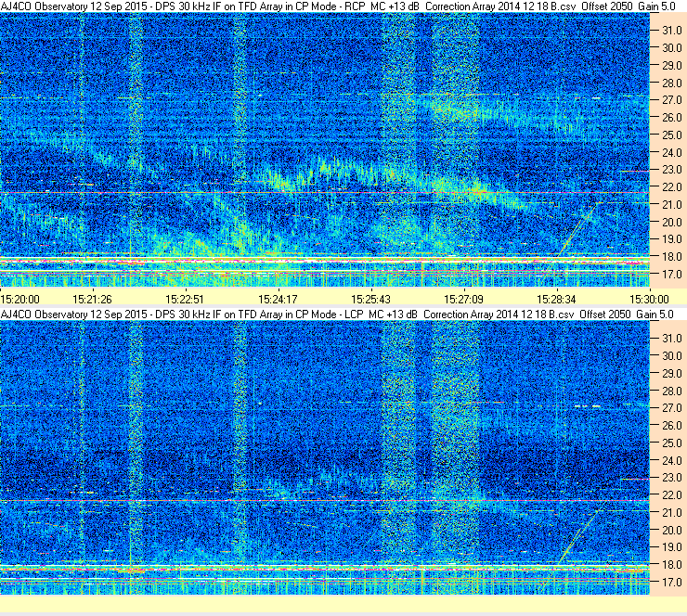Select the 18.0 frequency label in RCP panel
Viewport: 687px width, 616px height.
tap(672, 257)
